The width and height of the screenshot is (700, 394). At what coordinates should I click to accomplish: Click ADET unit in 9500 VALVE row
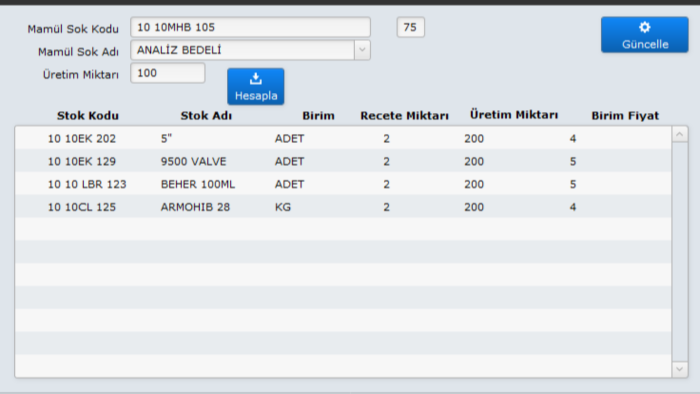[289, 161]
